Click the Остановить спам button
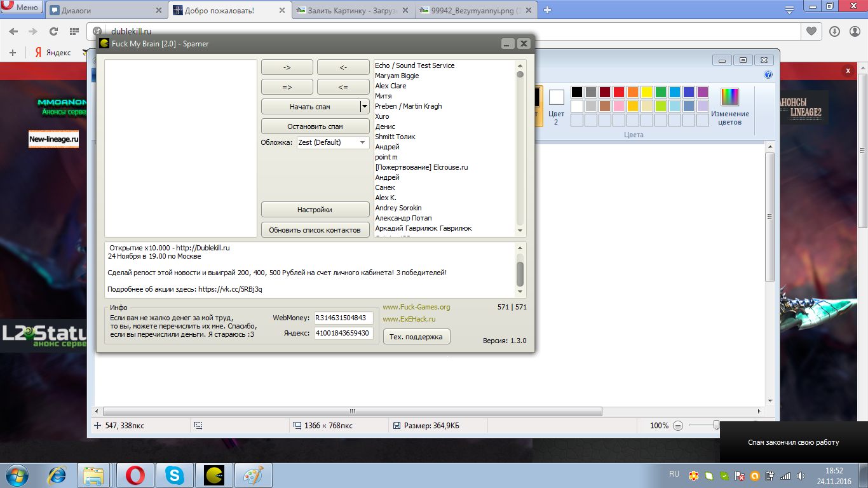This screenshot has height=488, width=868. [x=315, y=126]
